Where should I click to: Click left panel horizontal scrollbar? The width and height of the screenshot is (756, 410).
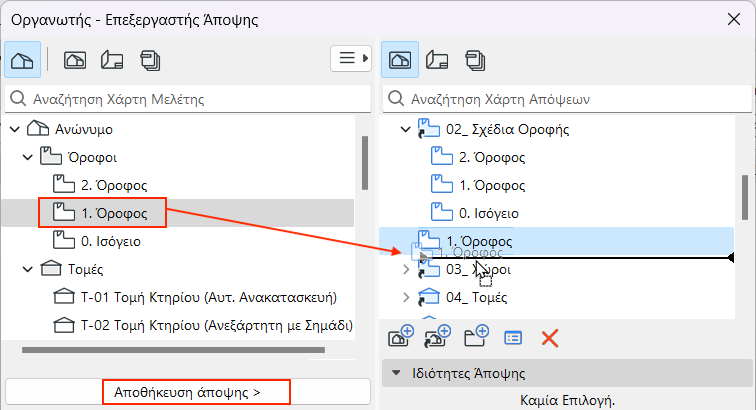pos(173,350)
